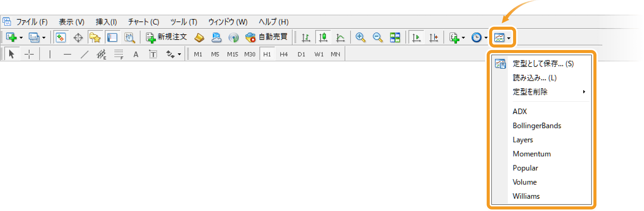644x211 pixels.
Task: Select bar chart display icon
Action: pos(306,38)
